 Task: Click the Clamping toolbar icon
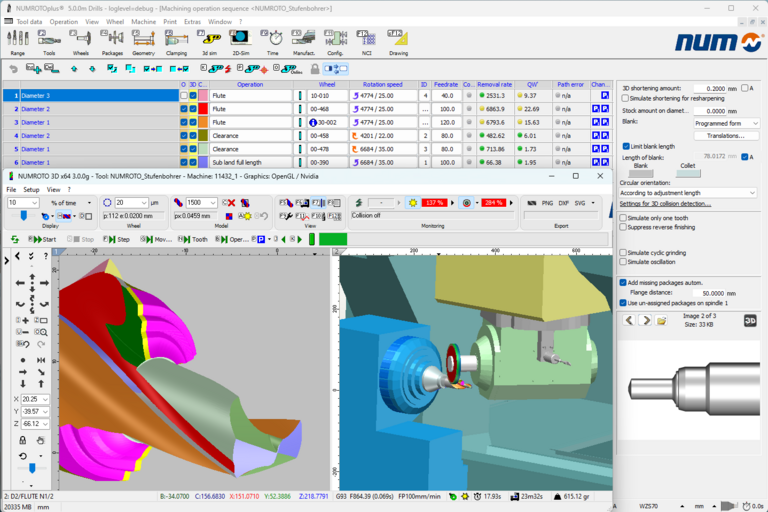176,41
